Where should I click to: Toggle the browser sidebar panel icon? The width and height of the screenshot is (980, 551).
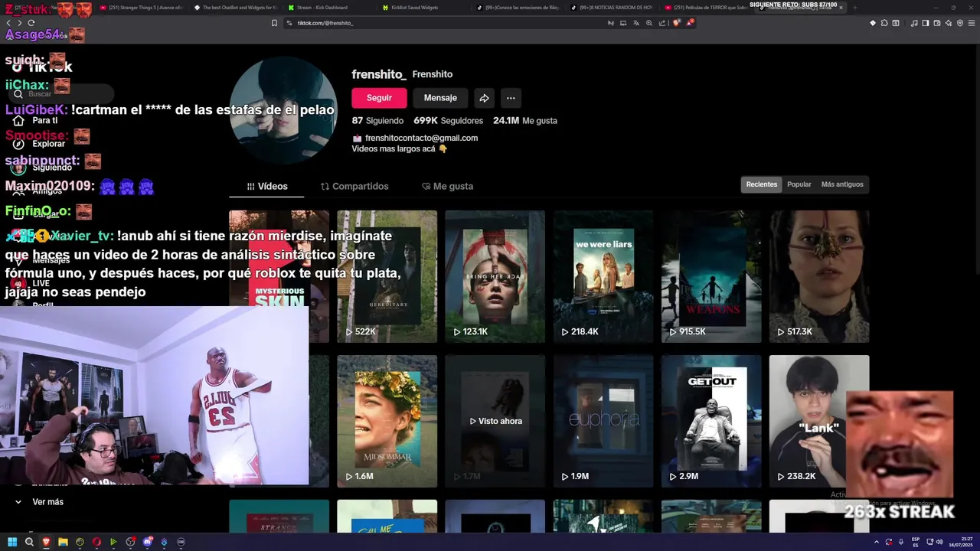[x=925, y=23]
